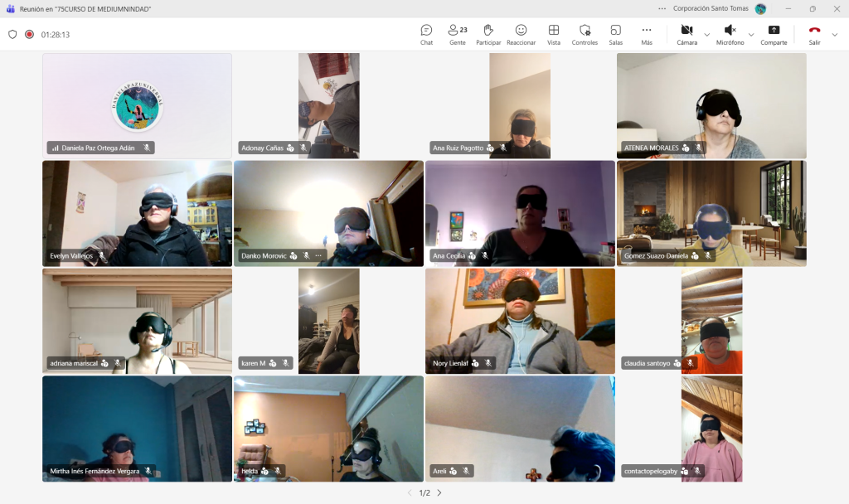Click muted mic icon on karen M
This screenshot has width=849, height=504.
pyautogui.click(x=285, y=363)
